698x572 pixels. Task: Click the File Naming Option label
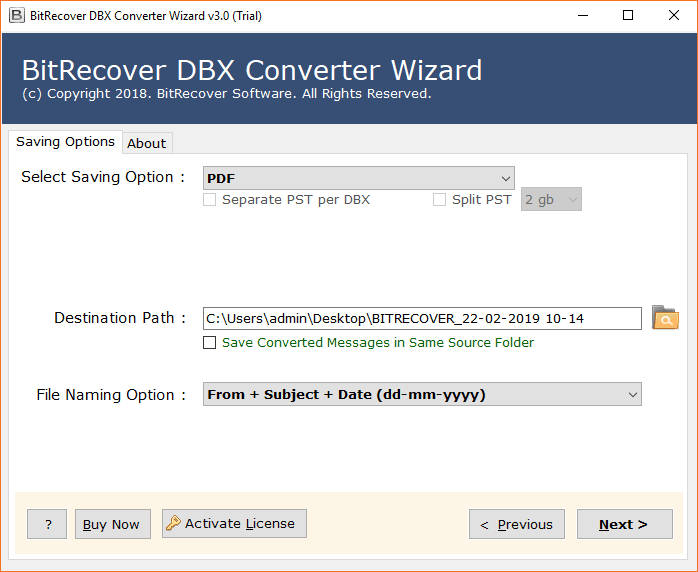pos(111,394)
